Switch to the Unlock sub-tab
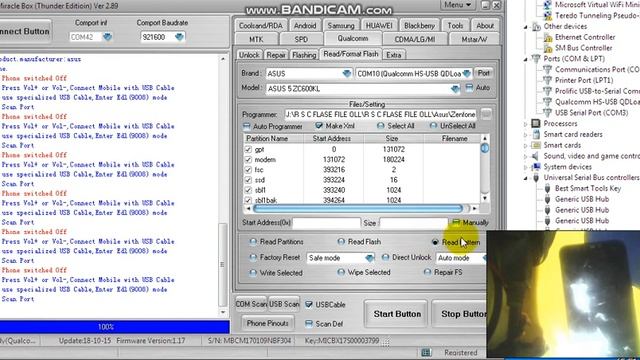The width and height of the screenshot is (640, 360). point(249,55)
